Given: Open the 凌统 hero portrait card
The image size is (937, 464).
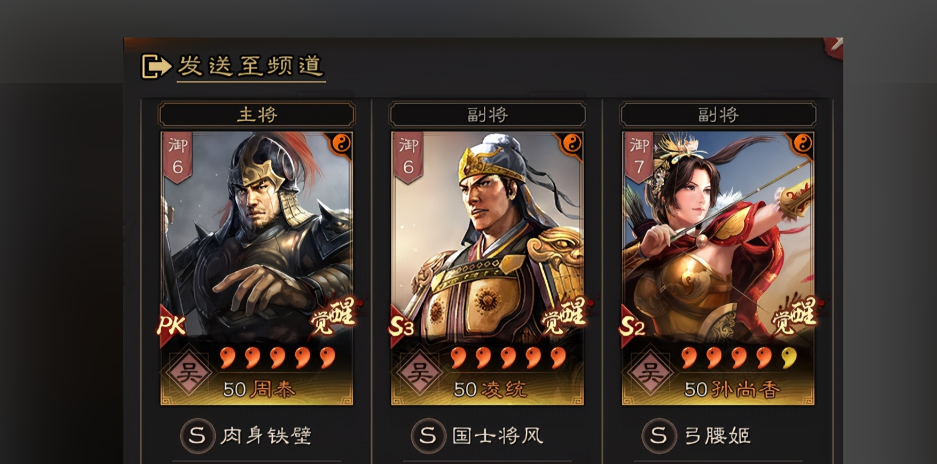Looking at the screenshot, I should (x=487, y=268).
